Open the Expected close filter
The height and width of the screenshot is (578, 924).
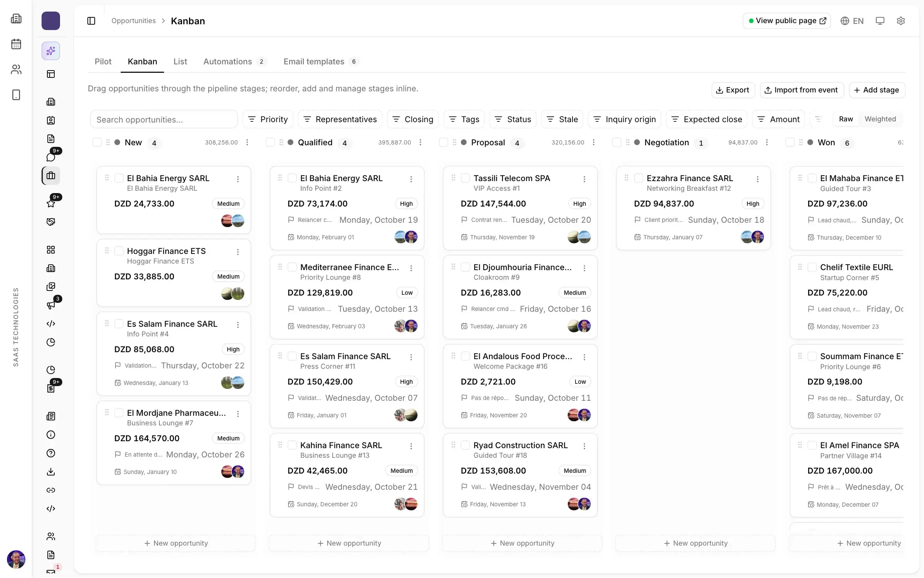(707, 119)
